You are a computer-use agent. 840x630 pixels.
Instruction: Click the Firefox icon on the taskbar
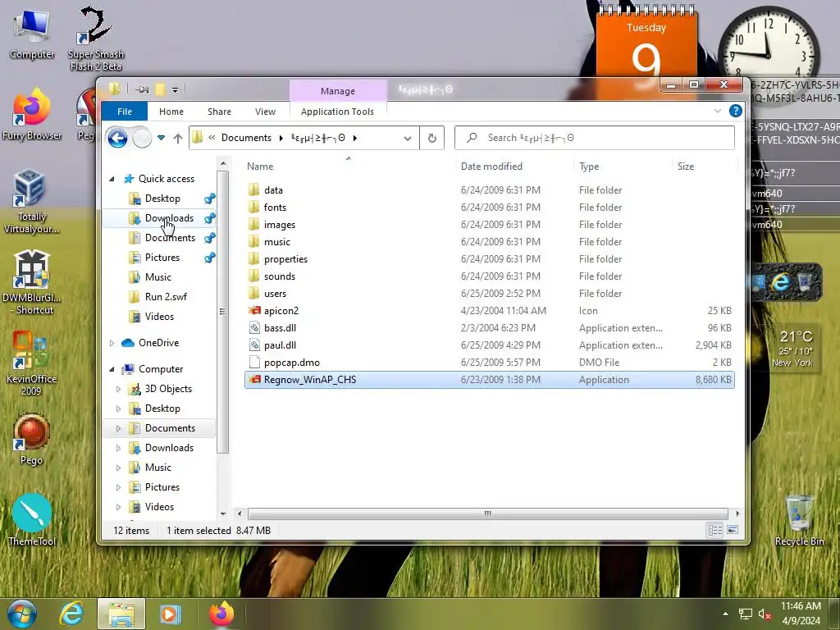(x=221, y=614)
